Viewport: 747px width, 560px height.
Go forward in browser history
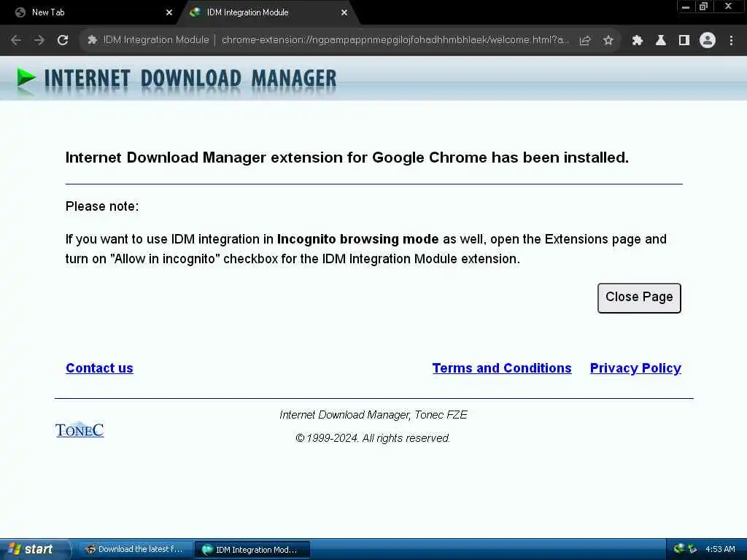pyautogui.click(x=39, y=41)
